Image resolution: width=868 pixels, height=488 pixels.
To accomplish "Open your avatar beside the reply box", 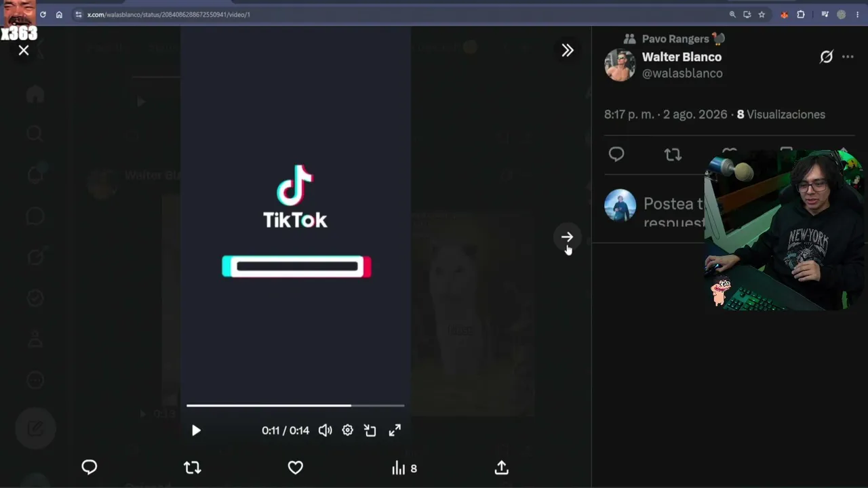I will tap(620, 205).
